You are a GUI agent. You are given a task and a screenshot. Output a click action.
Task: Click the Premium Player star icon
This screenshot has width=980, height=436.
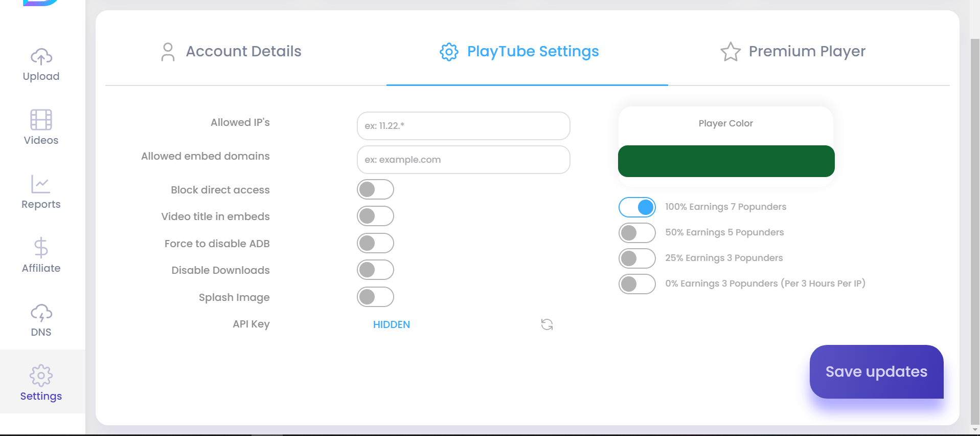tap(730, 52)
